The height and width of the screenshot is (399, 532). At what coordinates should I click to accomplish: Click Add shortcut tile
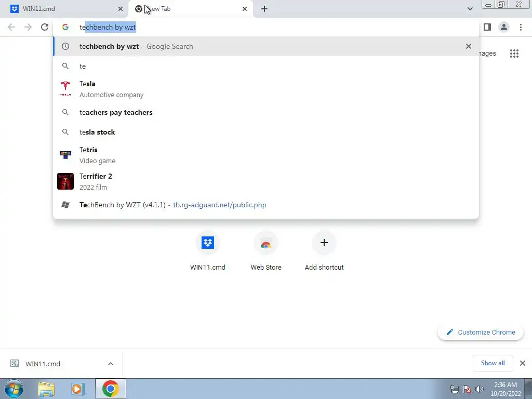pos(324,251)
